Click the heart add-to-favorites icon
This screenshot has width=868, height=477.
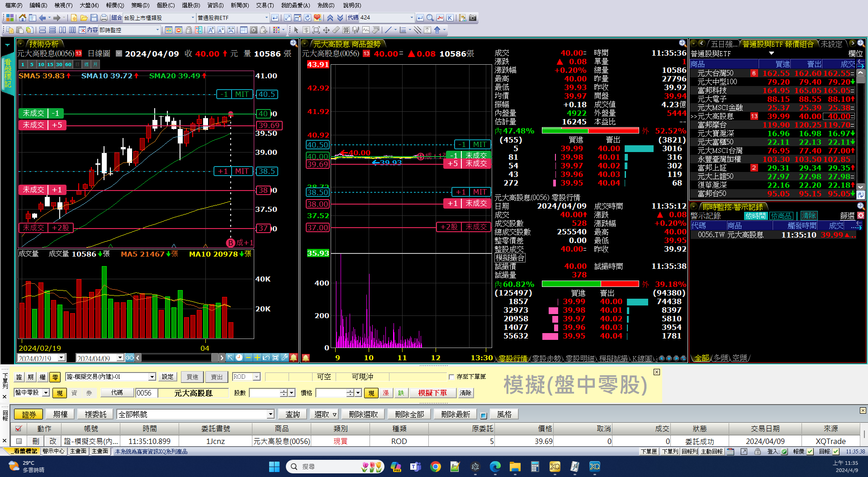pos(317,18)
